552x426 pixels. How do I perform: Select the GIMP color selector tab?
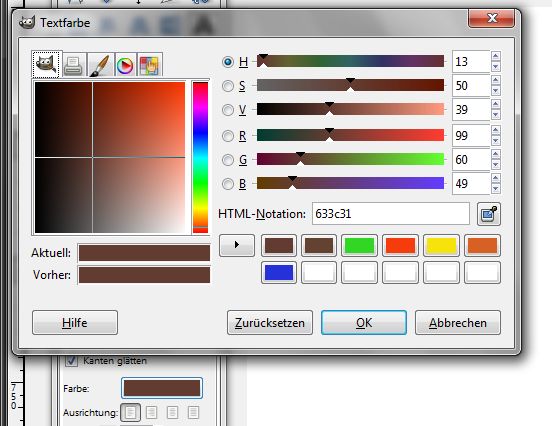click(x=47, y=64)
